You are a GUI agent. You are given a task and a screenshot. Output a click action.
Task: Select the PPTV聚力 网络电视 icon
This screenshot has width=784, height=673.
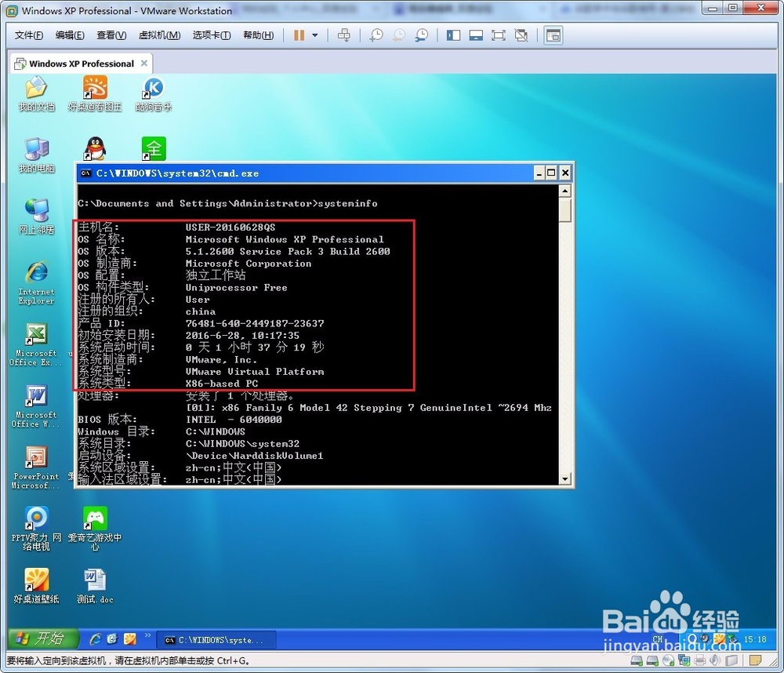(x=36, y=529)
